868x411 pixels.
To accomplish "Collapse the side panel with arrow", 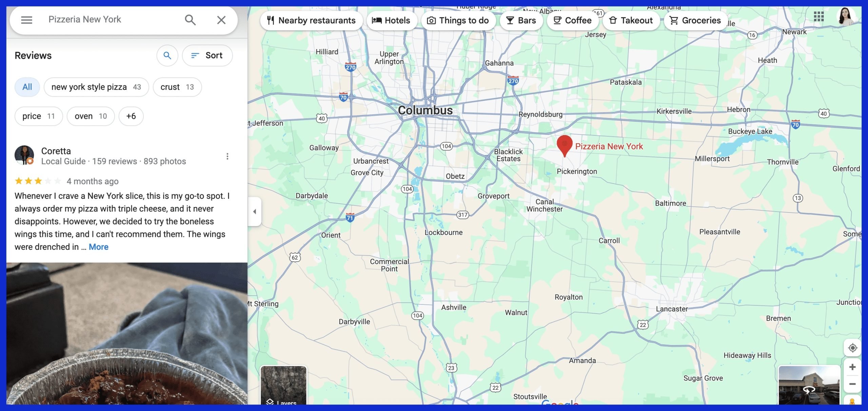I will click(x=254, y=211).
